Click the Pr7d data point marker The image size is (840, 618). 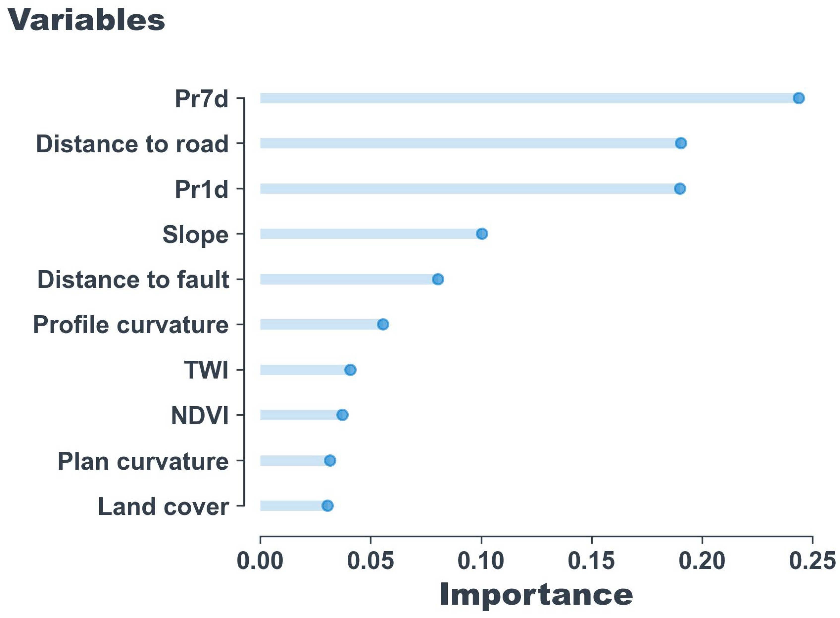[799, 98]
